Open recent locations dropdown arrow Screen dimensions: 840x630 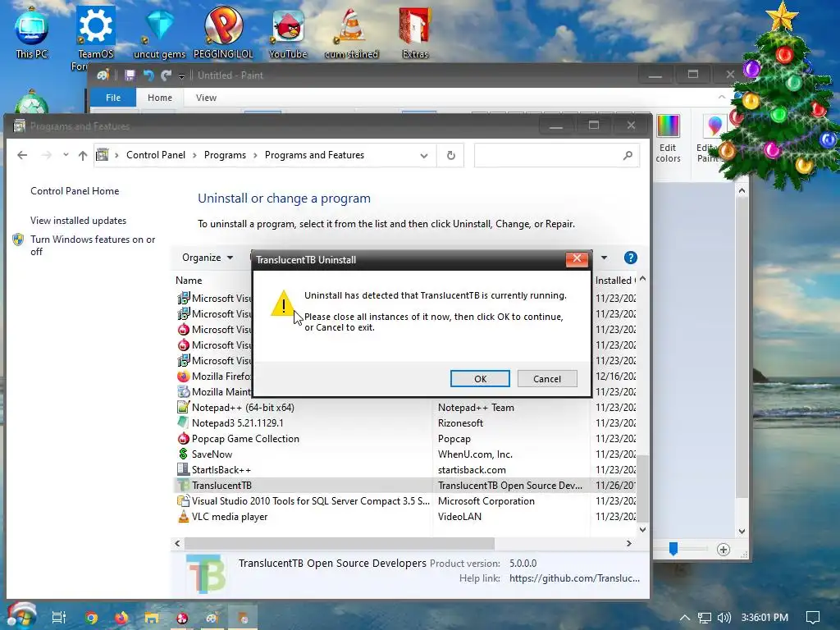click(66, 155)
